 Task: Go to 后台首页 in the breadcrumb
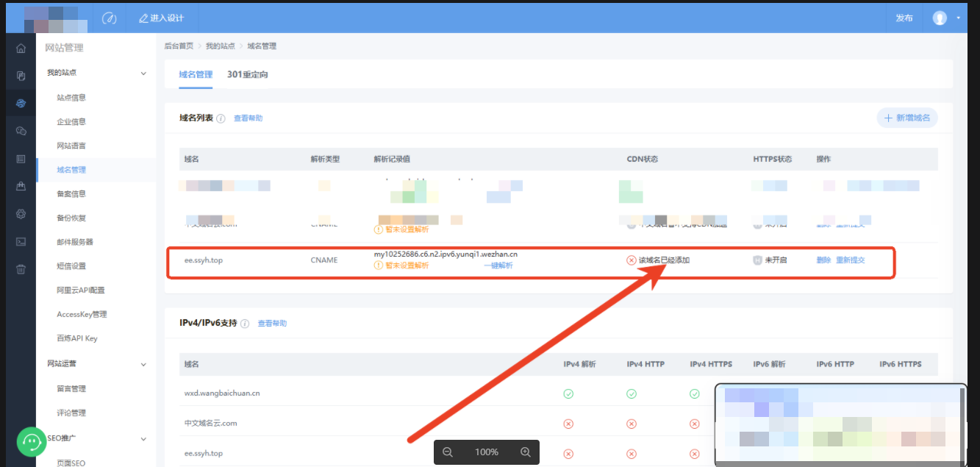coord(179,46)
